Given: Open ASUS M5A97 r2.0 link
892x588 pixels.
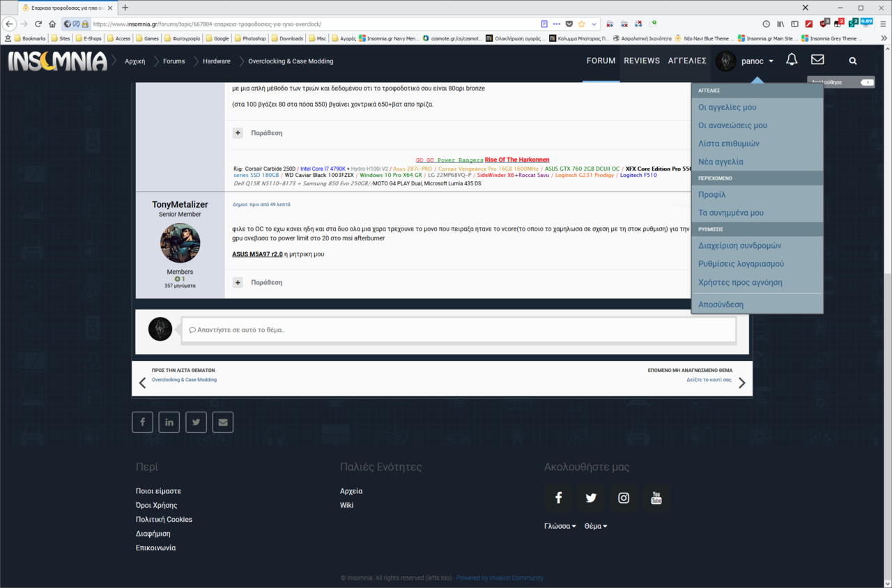Looking at the screenshot, I should (x=257, y=254).
